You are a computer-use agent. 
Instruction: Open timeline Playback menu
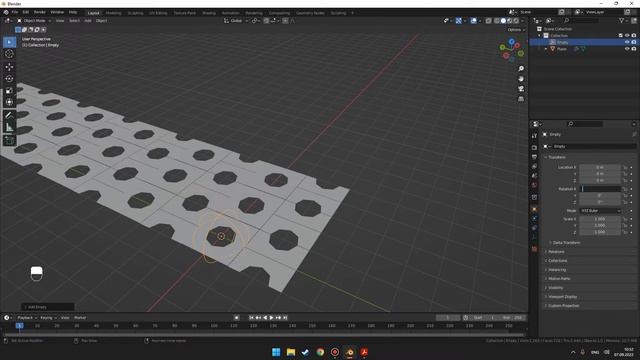(26, 318)
